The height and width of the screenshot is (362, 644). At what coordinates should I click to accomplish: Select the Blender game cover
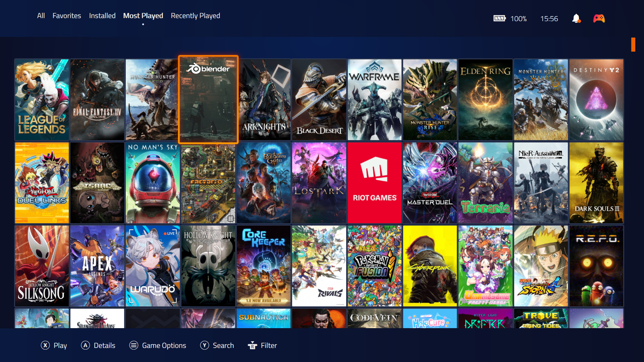(x=208, y=100)
